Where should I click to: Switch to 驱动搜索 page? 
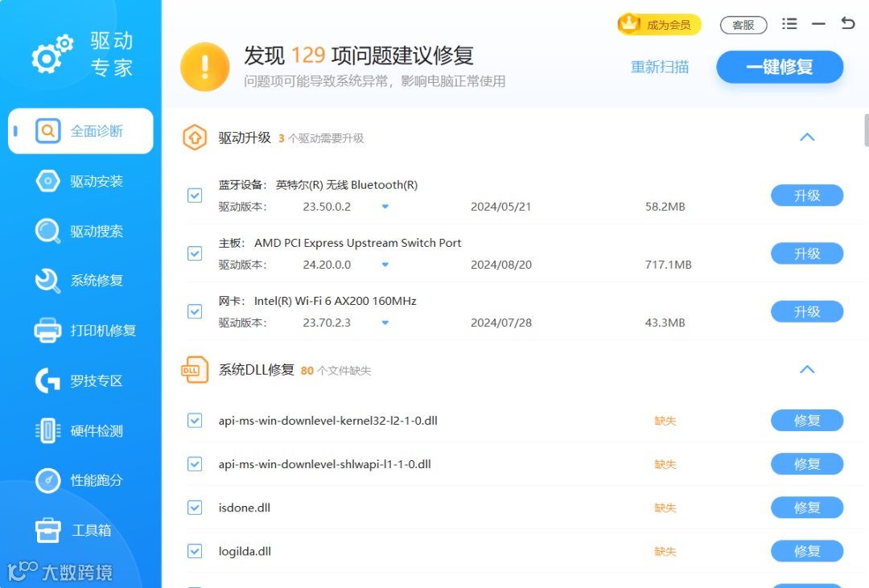(x=81, y=231)
